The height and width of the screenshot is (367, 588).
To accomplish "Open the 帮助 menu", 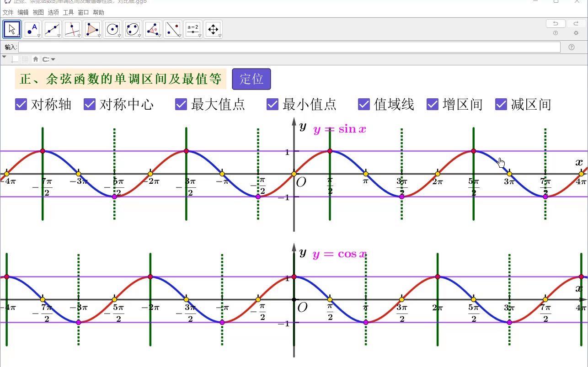I will tap(98, 12).
